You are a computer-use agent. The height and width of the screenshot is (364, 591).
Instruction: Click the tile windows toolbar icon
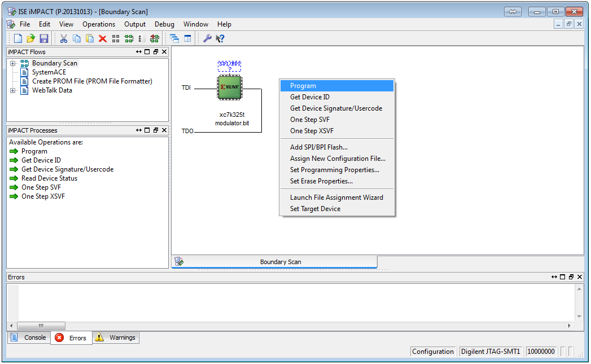pos(187,38)
